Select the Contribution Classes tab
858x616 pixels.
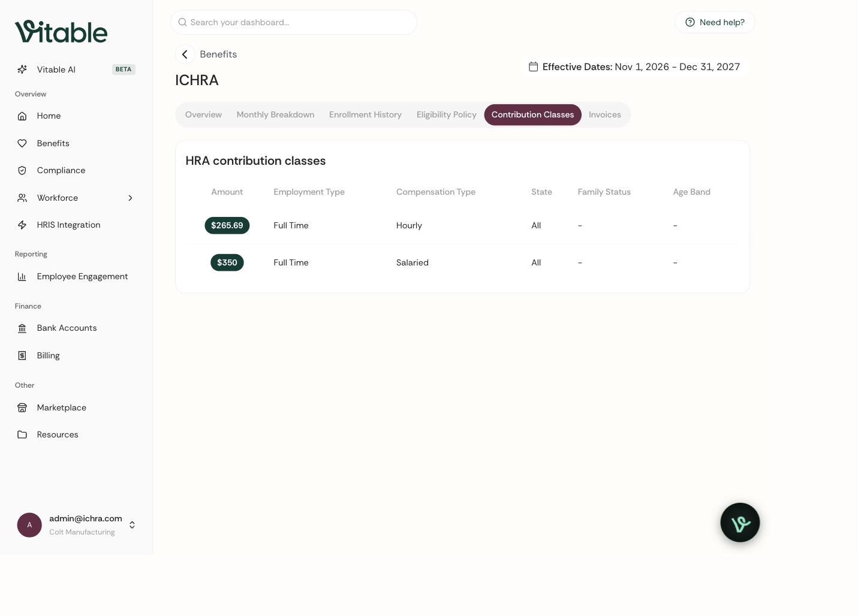[x=532, y=114]
